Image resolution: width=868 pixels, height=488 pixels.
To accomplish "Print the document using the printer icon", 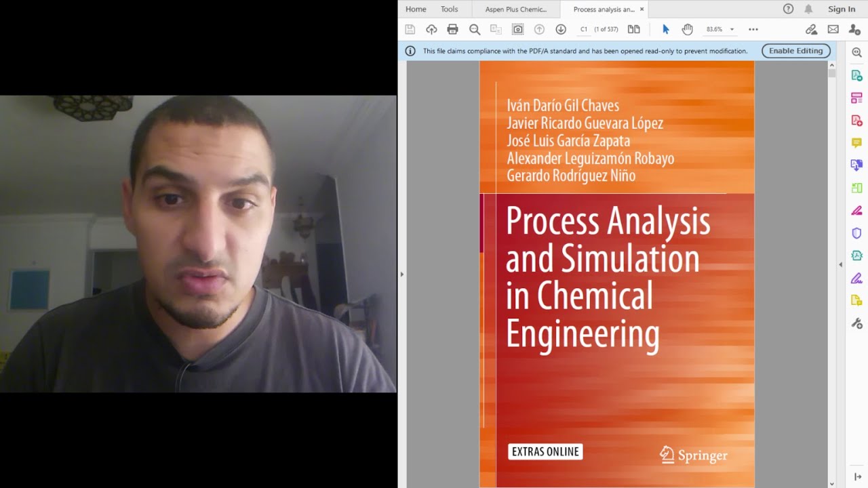I will point(453,29).
